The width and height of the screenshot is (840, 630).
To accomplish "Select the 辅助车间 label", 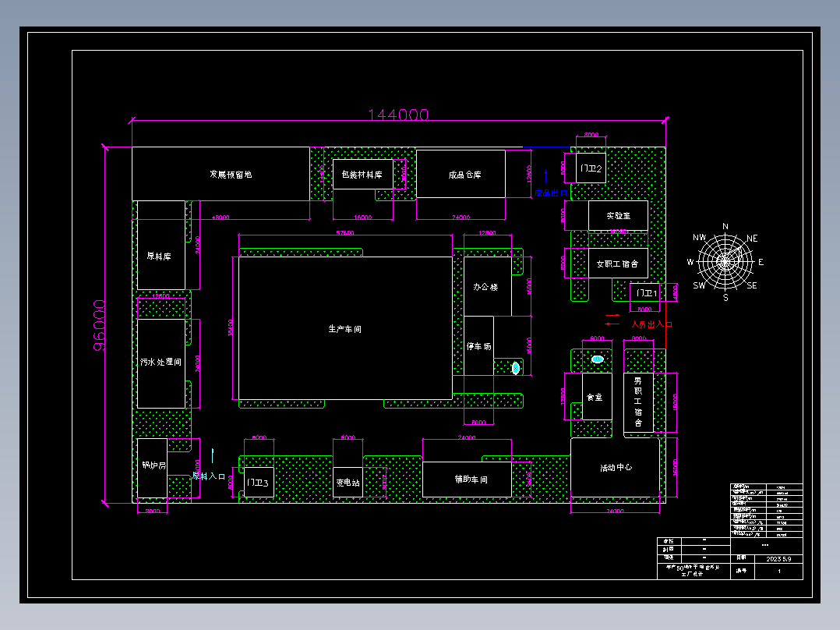I will [471, 479].
